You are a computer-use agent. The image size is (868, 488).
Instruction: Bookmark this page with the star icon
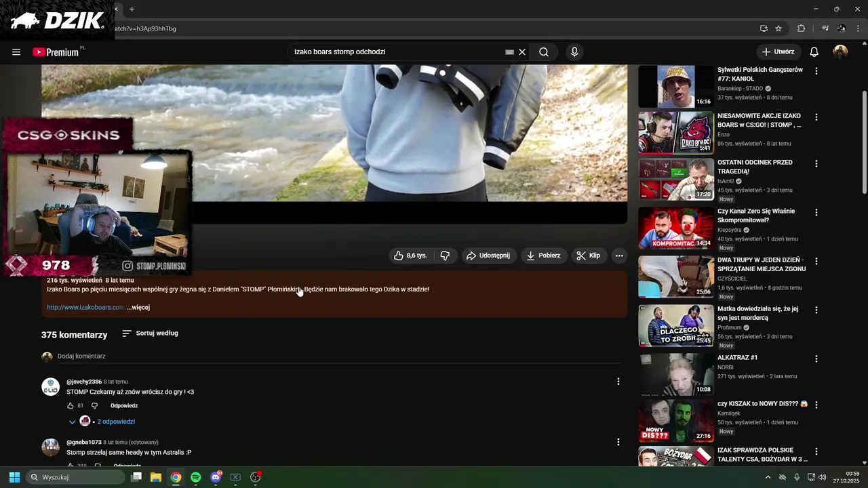tap(778, 28)
